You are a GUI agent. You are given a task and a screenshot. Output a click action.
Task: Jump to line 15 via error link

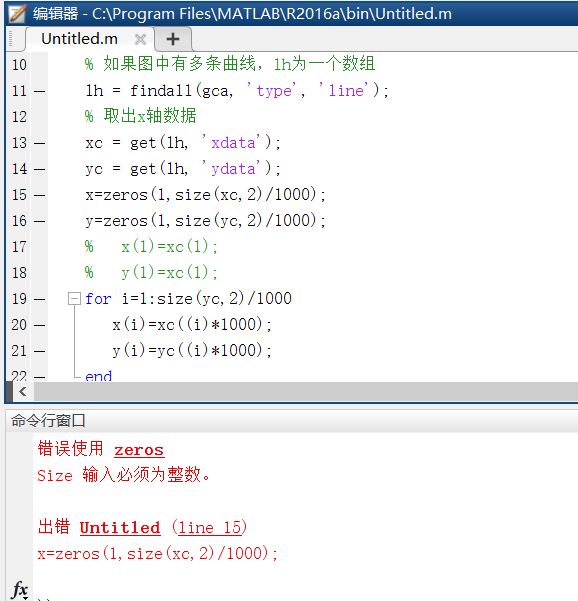209,527
